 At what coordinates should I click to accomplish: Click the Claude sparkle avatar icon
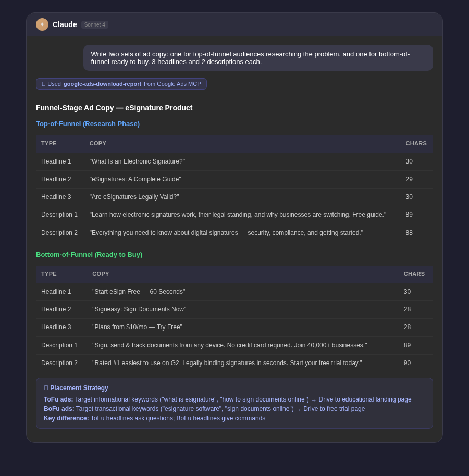(x=42, y=24)
